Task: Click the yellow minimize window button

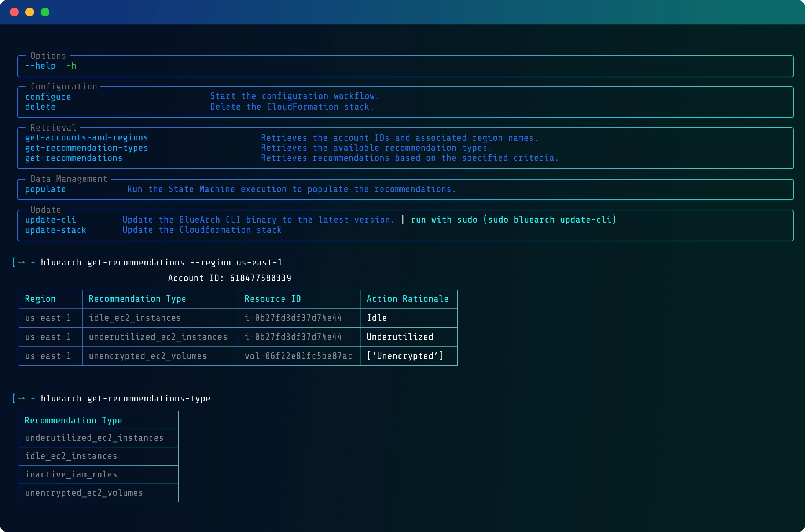Action: pos(30,12)
